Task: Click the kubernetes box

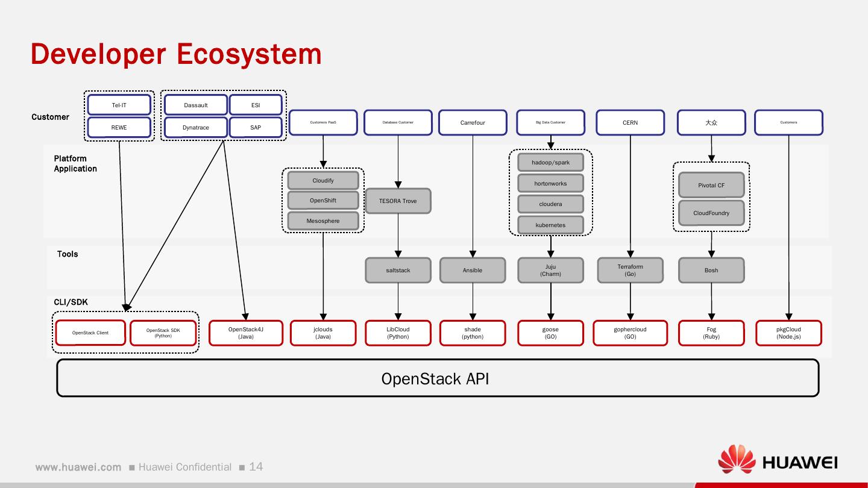Action: point(550,225)
